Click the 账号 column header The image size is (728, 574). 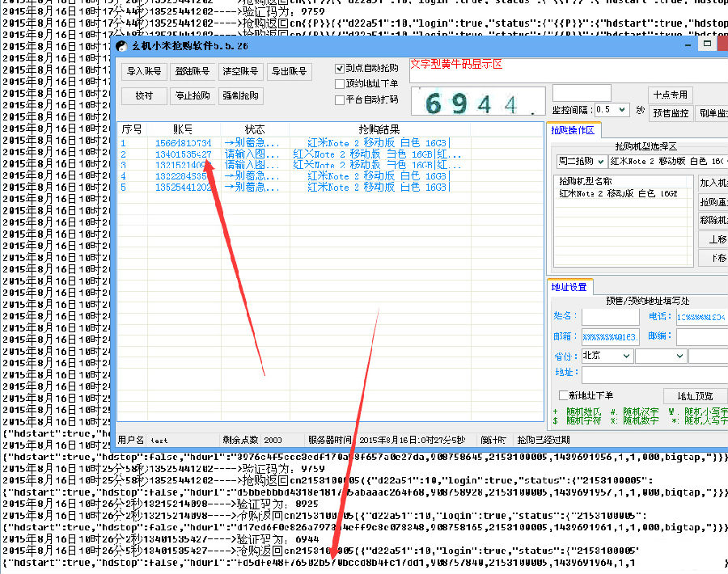(x=183, y=129)
